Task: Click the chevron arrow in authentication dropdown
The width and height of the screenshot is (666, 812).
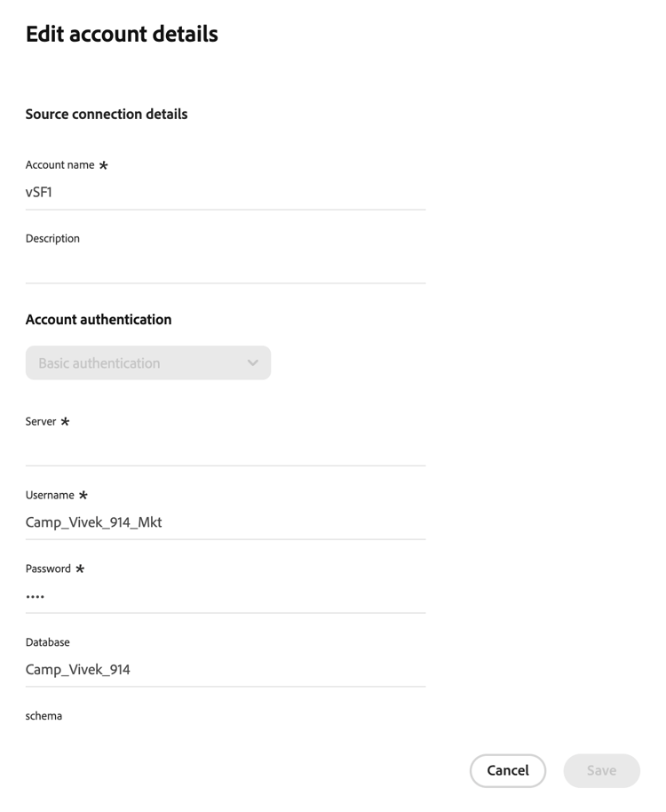Action: tap(252, 363)
